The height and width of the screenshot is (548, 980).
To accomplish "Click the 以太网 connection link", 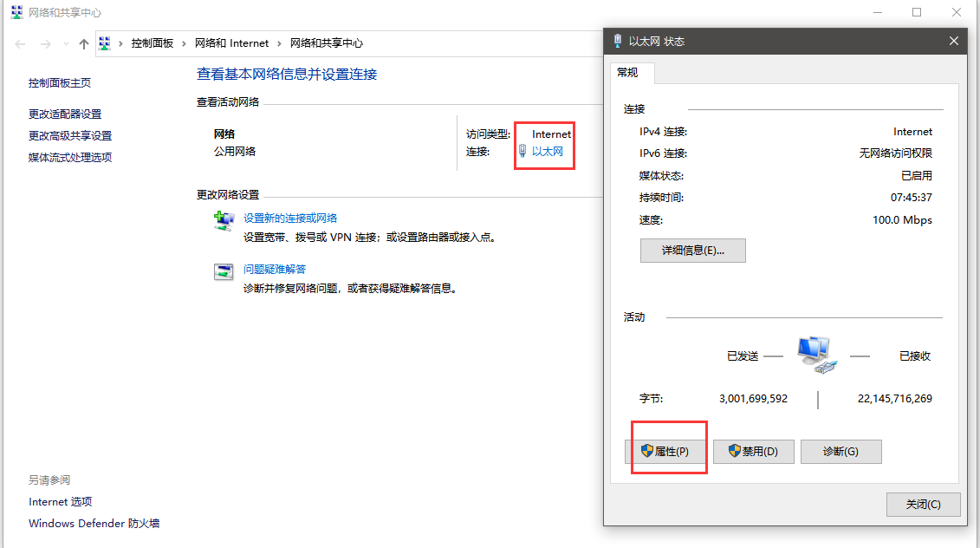I will tap(548, 152).
